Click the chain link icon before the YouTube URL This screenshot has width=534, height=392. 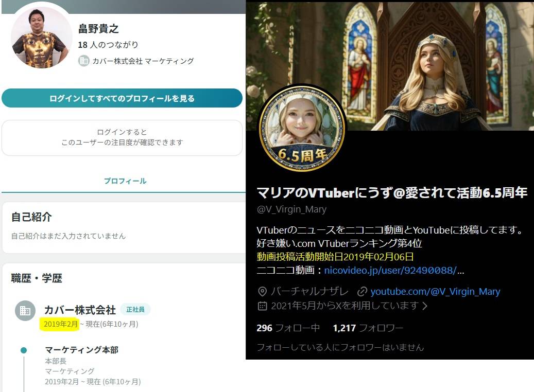(x=362, y=292)
